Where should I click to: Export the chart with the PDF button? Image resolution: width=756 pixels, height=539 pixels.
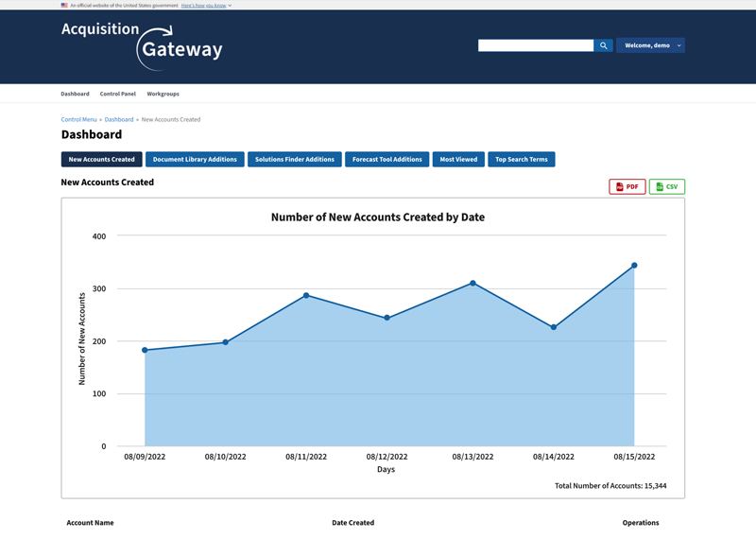tap(627, 187)
